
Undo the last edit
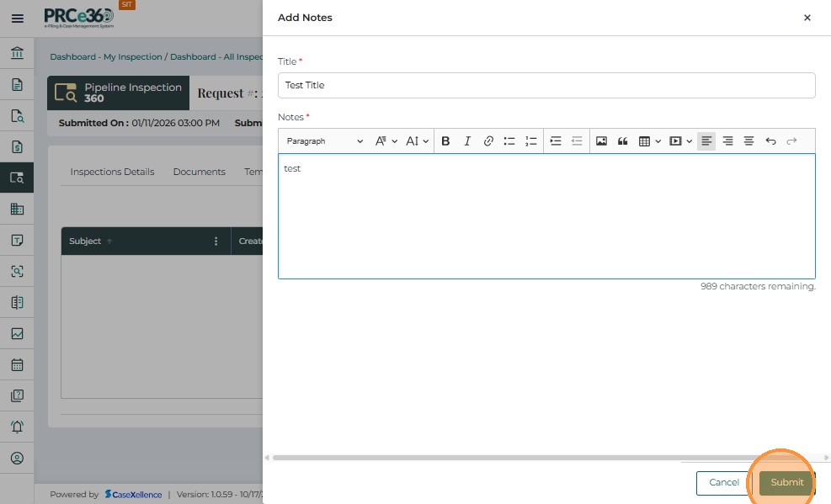pos(770,141)
